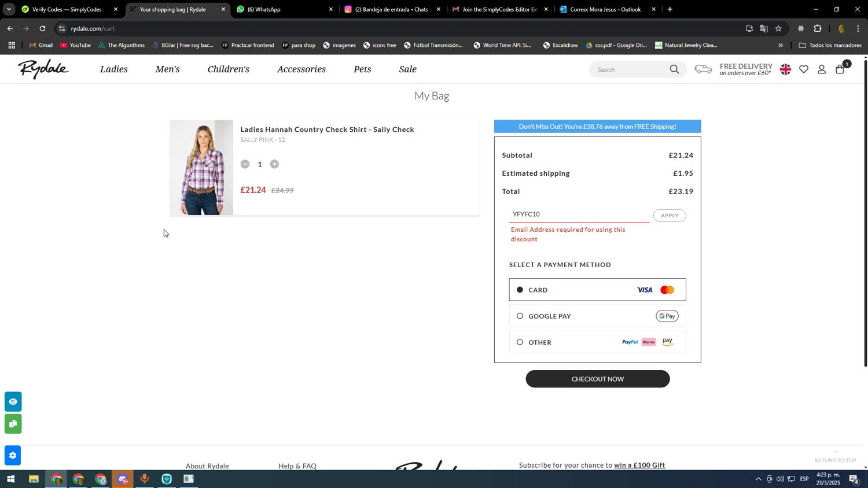Decrease quantity with minus icon
Screen dimensions: 868x488
point(245,164)
